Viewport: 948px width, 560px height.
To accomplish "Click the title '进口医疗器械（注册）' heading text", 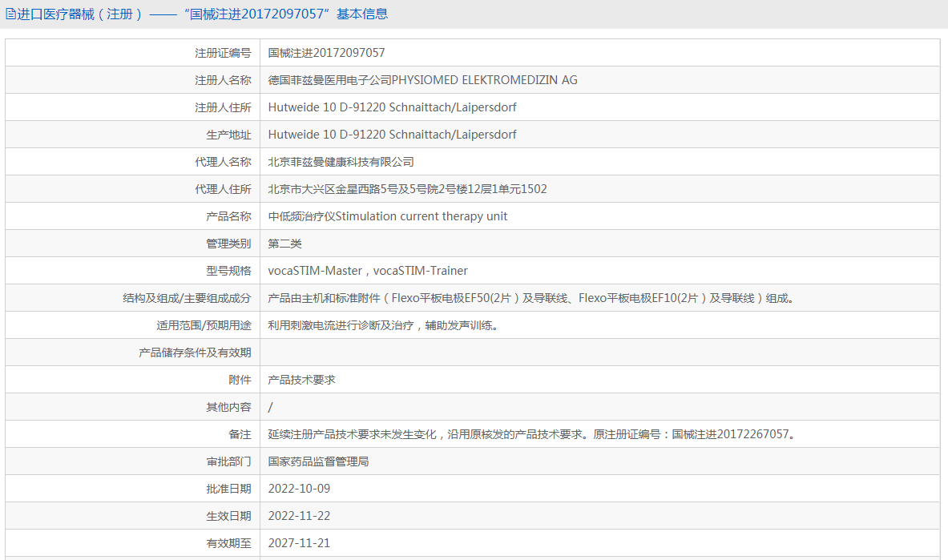I will 80,14.
